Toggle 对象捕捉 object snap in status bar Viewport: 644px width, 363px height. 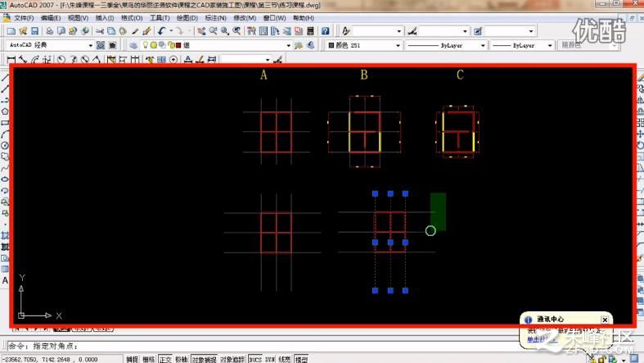(x=204, y=359)
